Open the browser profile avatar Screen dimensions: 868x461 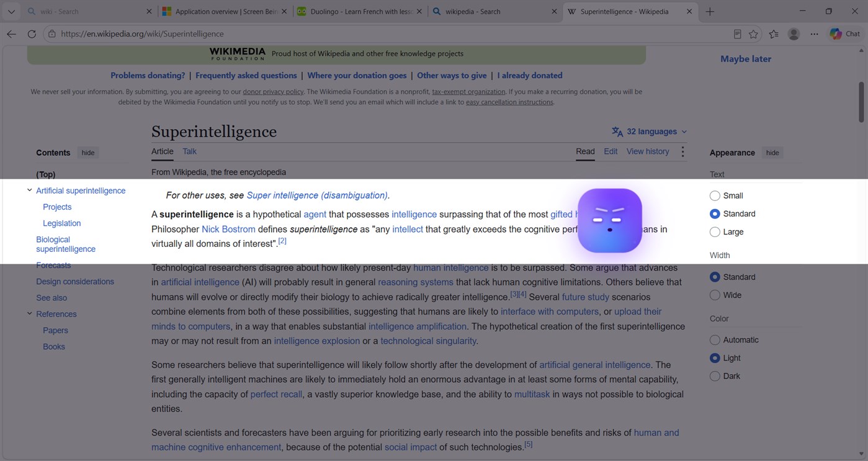794,34
